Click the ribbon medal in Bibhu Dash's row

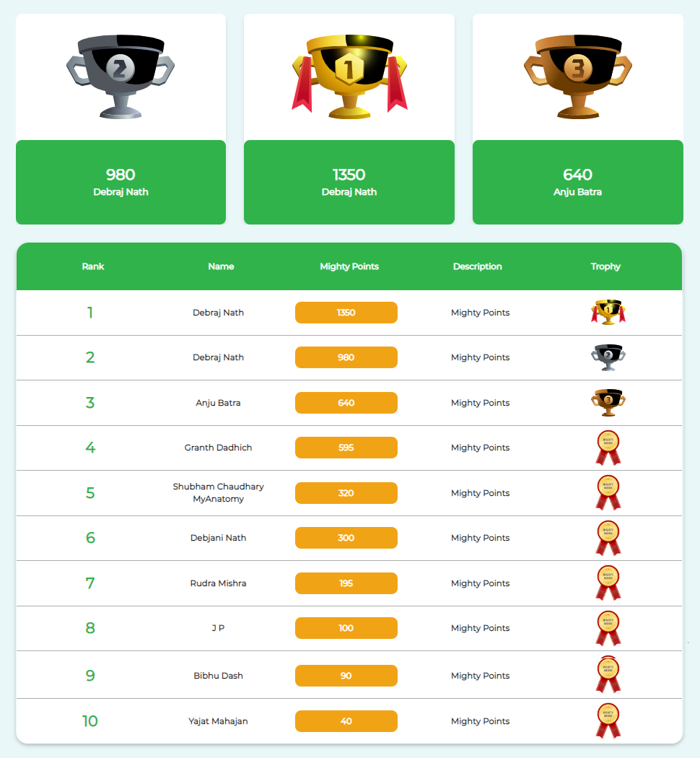pos(608,675)
